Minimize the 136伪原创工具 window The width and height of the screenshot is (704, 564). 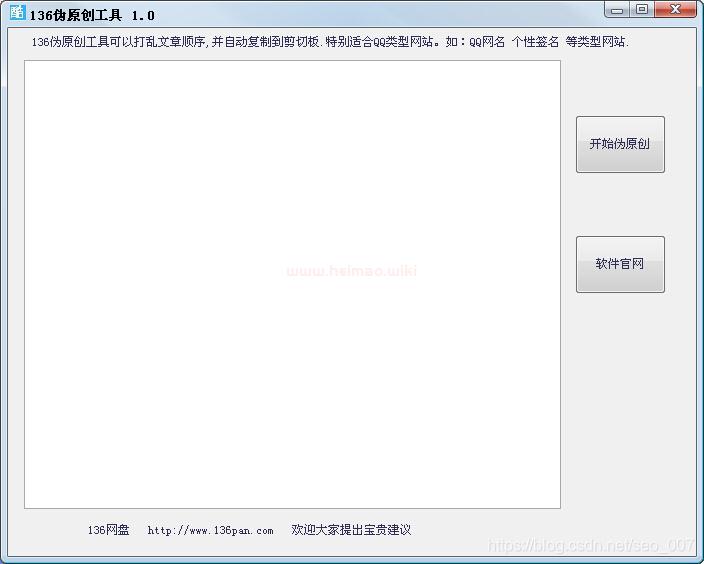tap(617, 10)
